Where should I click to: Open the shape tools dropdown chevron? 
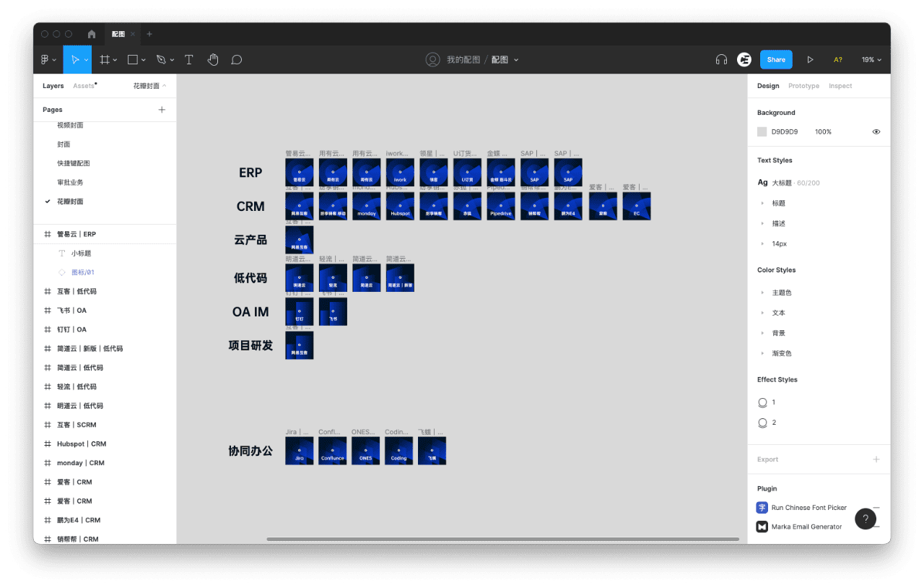coord(144,60)
